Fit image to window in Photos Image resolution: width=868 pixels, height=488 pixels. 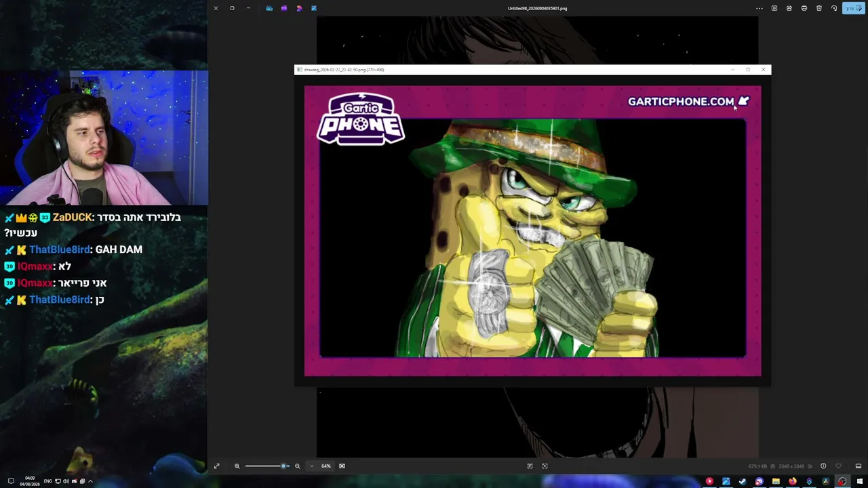(x=342, y=466)
